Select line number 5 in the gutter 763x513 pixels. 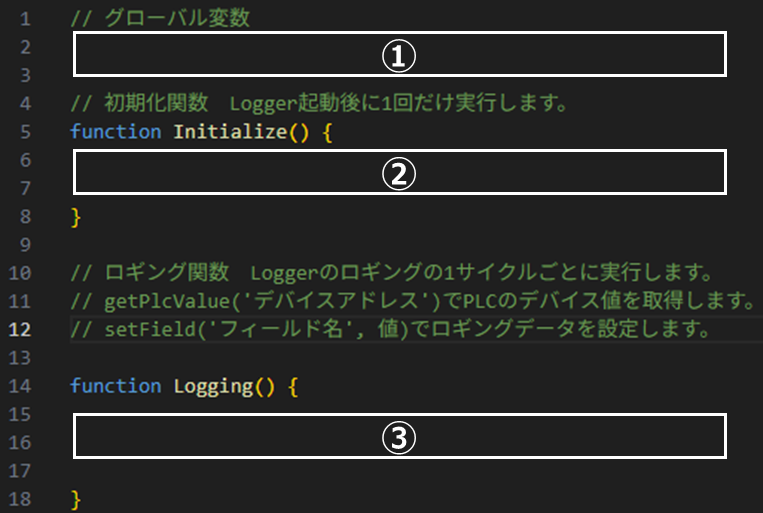24,131
